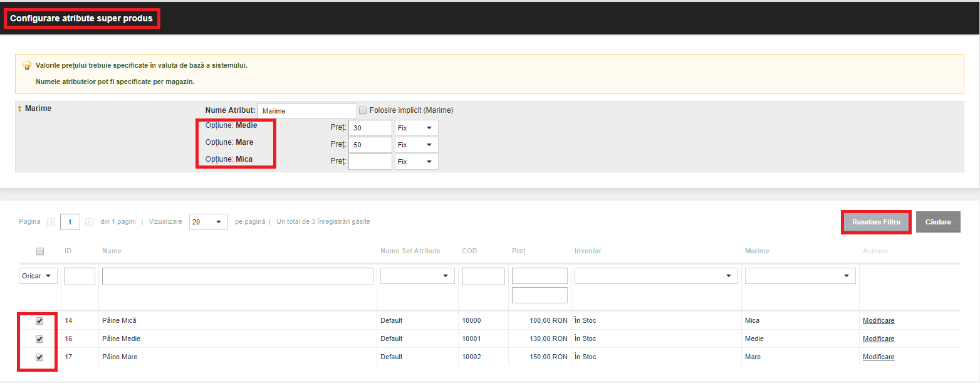Uncheck the checkbox for Pâine Mică row
This screenshot has height=383, width=980.
[39, 321]
